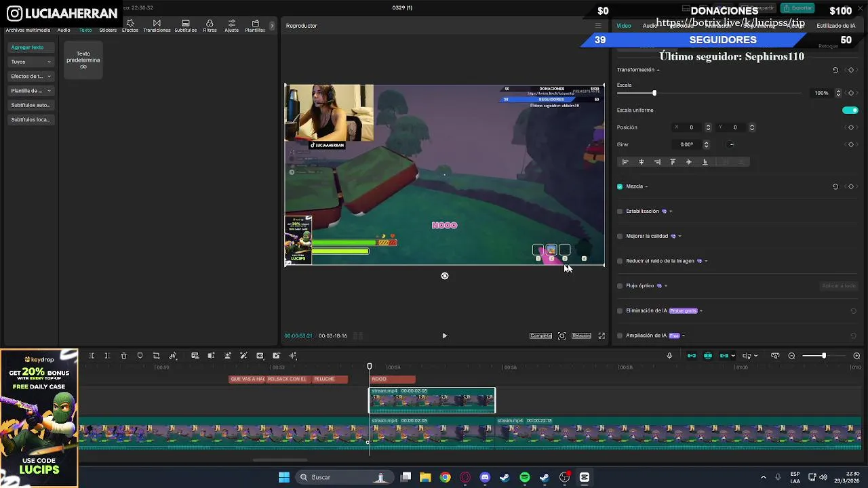Open the Efectos panel
The image size is (868, 488).
click(x=130, y=26)
